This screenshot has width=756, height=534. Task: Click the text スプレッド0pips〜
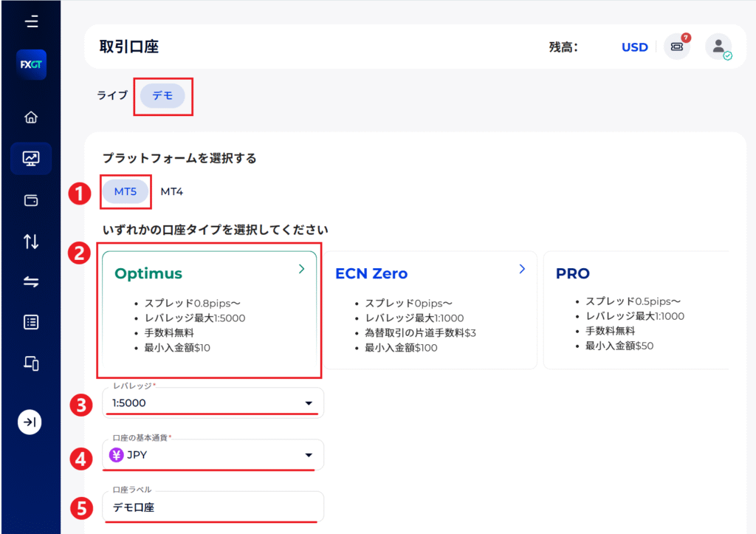tap(408, 304)
